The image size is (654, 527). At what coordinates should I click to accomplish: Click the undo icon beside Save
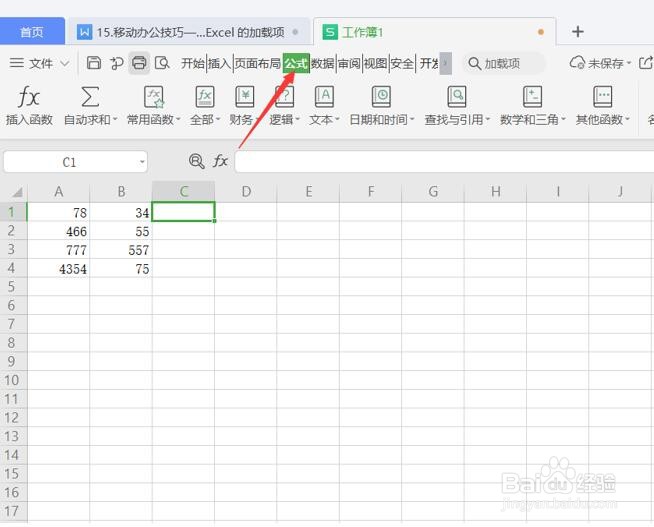coord(116,63)
